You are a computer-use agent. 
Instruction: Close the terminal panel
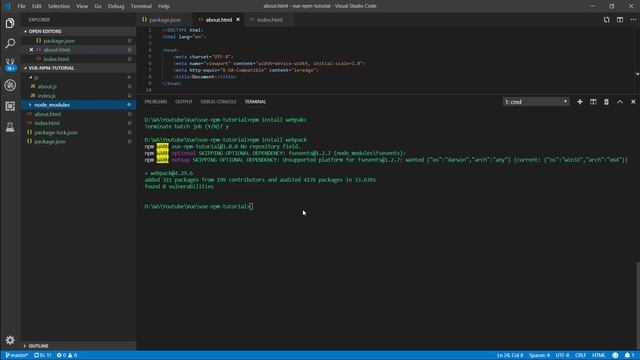click(x=633, y=102)
